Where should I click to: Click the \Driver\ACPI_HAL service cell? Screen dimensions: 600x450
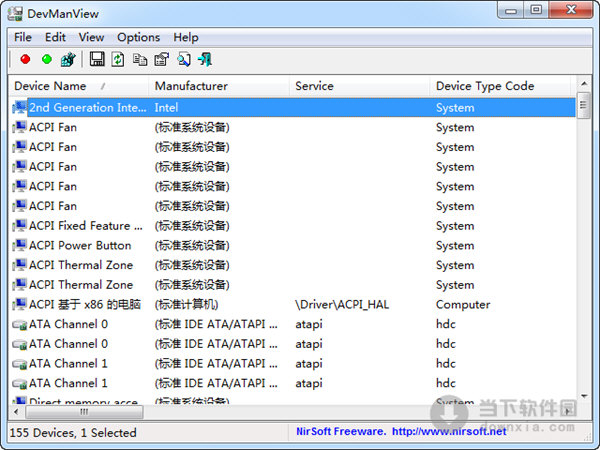(342, 305)
